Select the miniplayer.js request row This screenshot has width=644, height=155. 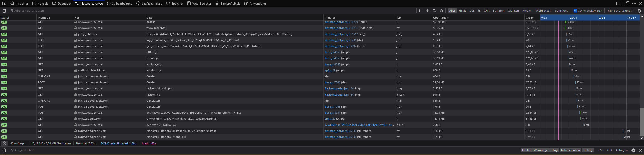click(320, 64)
